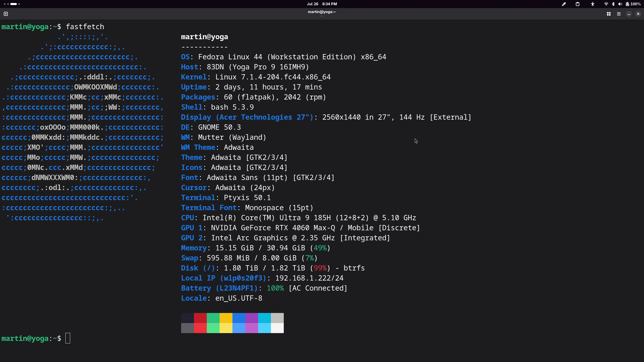Open the tab overview grid icon
Image resolution: width=644 pixels, height=362 pixels.
[x=609, y=14]
